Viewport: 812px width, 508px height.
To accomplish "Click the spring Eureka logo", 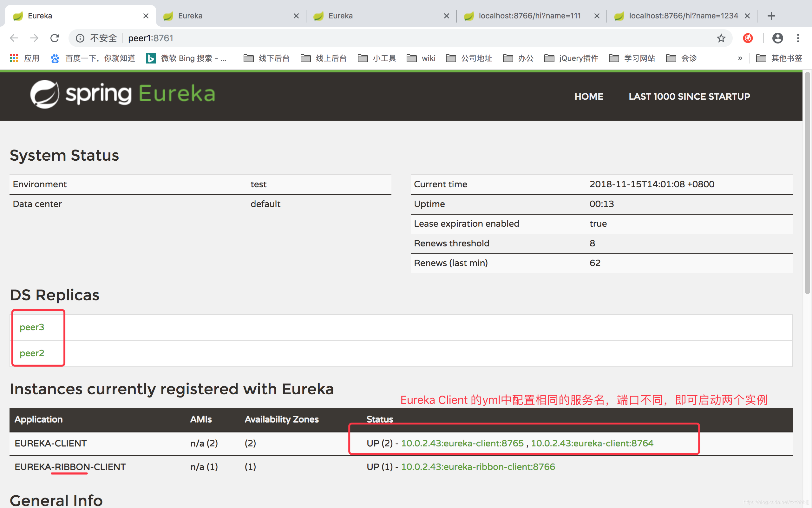I will 122,94.
